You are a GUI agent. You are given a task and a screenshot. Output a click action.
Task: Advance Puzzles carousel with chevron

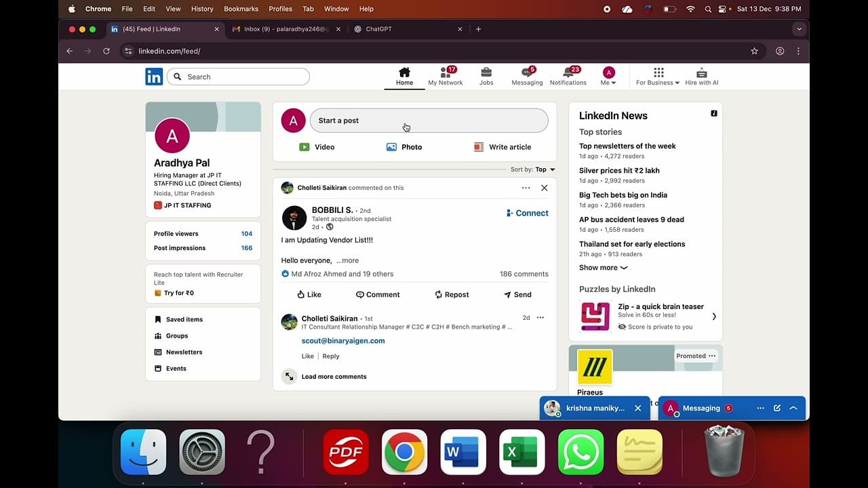tap(714, 317)
